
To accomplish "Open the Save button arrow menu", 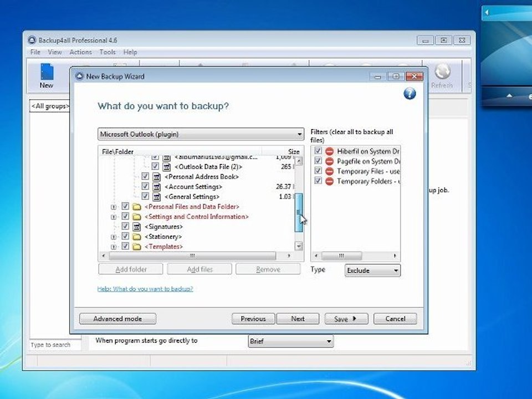I will 355,319.
